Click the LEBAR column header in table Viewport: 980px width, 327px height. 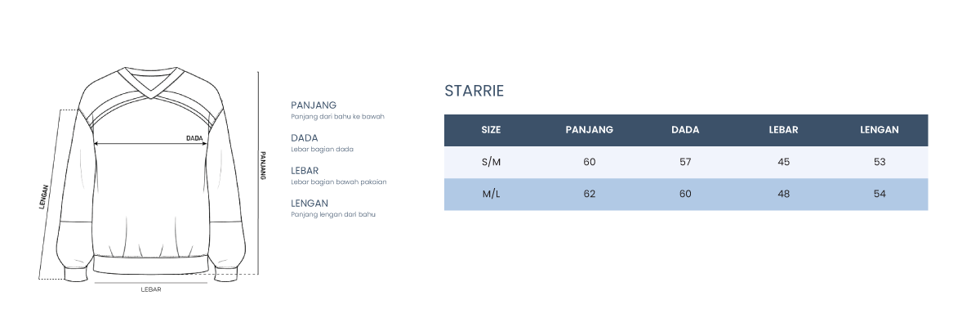click(783, 130)
